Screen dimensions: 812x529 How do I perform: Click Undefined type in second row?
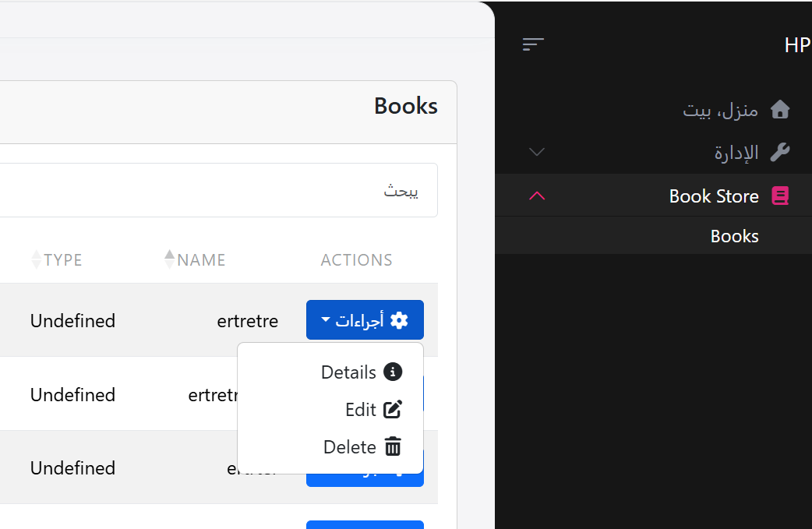point(73,395)
